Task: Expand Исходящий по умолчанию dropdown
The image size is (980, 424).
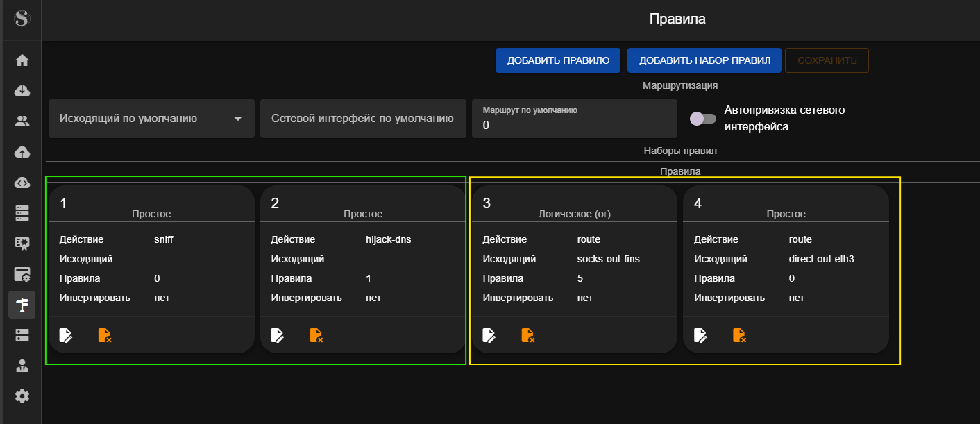Action: (x=151, y=119)
